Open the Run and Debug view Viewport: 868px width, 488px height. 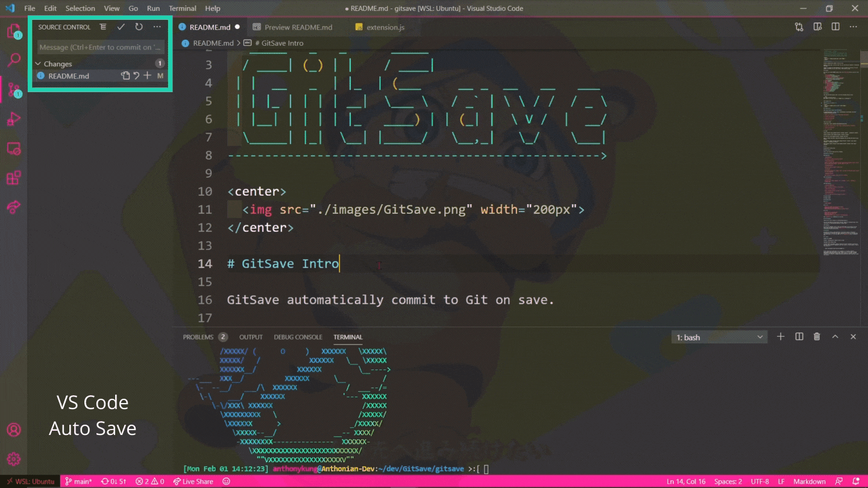(x=13, y=119)
